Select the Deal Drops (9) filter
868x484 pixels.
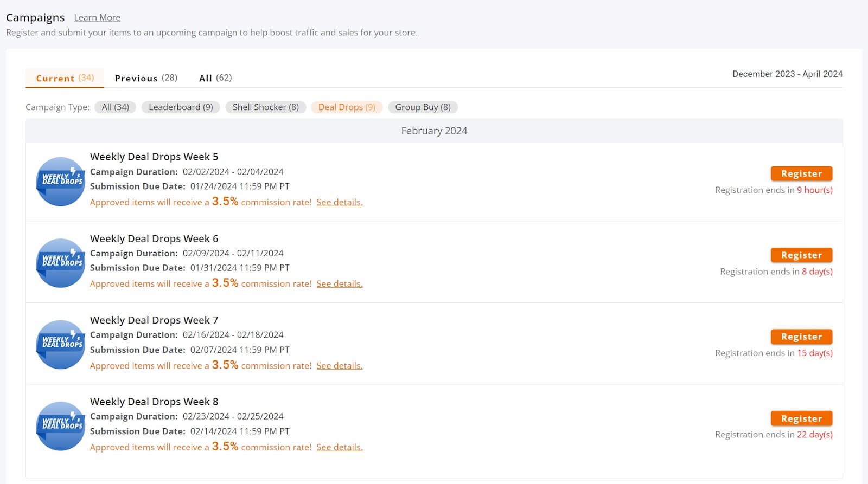pyautogui.click(x=347, y=107)
